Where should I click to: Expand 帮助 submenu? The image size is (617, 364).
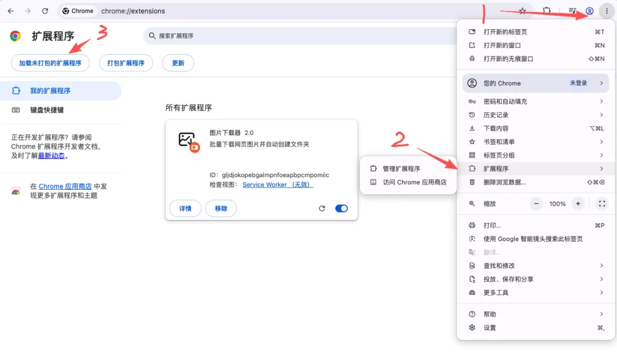(536, 314)
